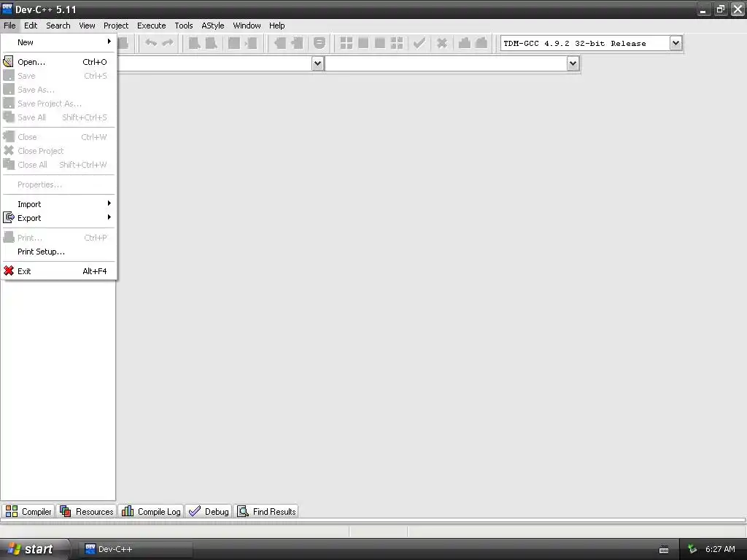Select Properties... in the File menu
Screen dimensions: 747x560
pyautogui.click(x=58, y=184)
